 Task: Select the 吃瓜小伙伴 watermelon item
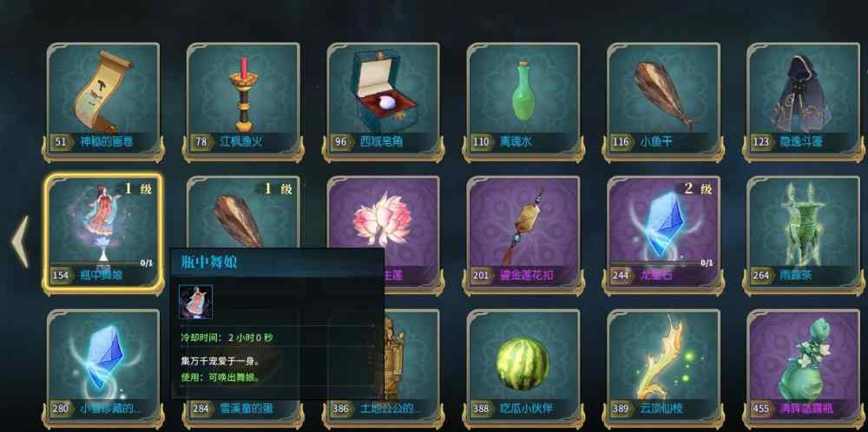[523, 368]
